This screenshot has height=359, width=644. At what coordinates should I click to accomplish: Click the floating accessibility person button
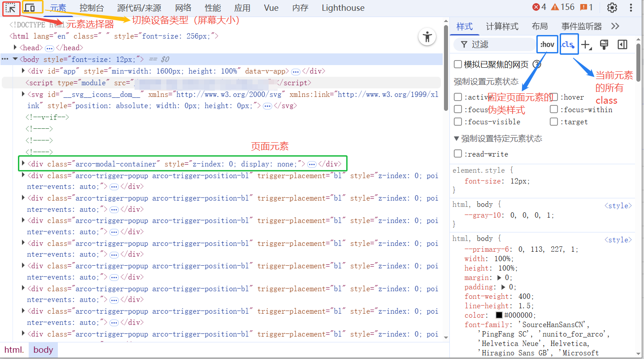pos(427,37)
